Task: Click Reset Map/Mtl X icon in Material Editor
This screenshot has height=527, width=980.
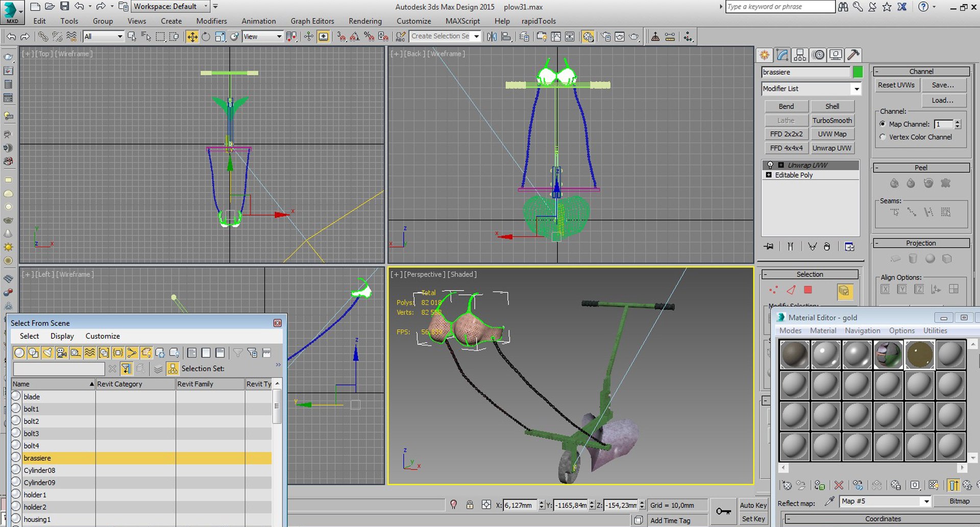Action: coord(839,485)
